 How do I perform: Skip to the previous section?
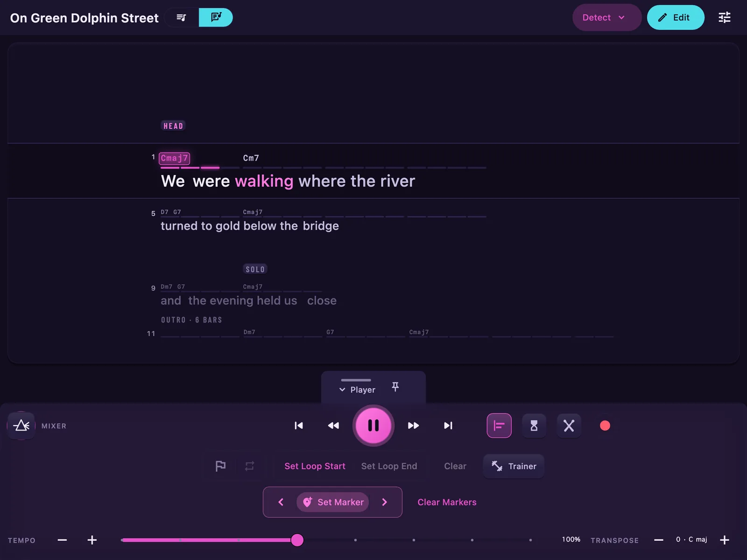(x=299, y=426)
